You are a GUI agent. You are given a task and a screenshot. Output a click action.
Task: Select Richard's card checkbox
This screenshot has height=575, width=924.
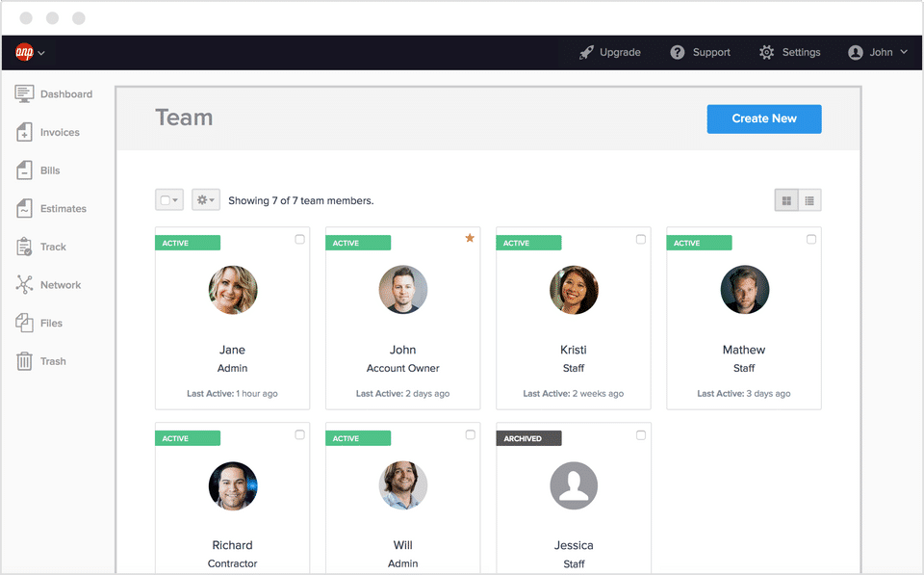tap(300, 434)
